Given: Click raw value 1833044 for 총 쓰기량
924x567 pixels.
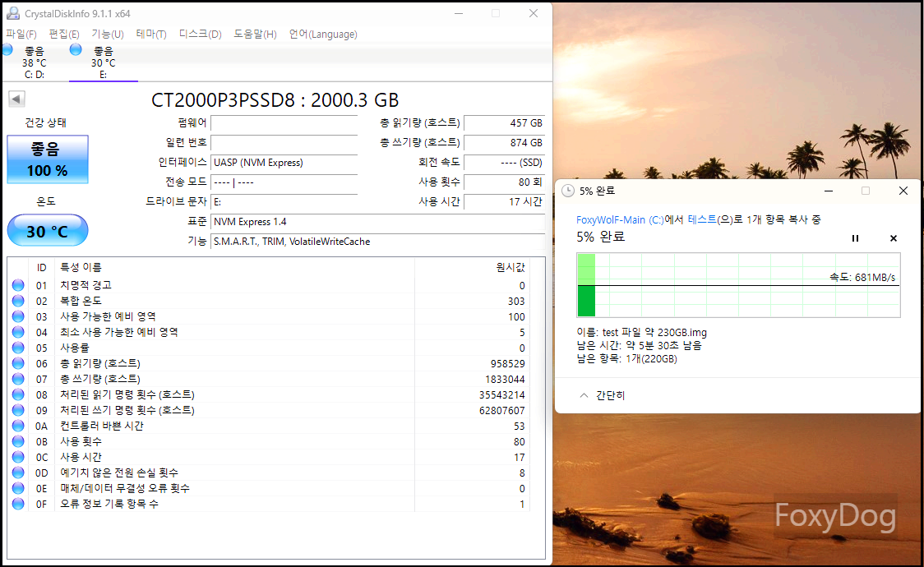Looking at the screenshot, I should coord(505,379).
